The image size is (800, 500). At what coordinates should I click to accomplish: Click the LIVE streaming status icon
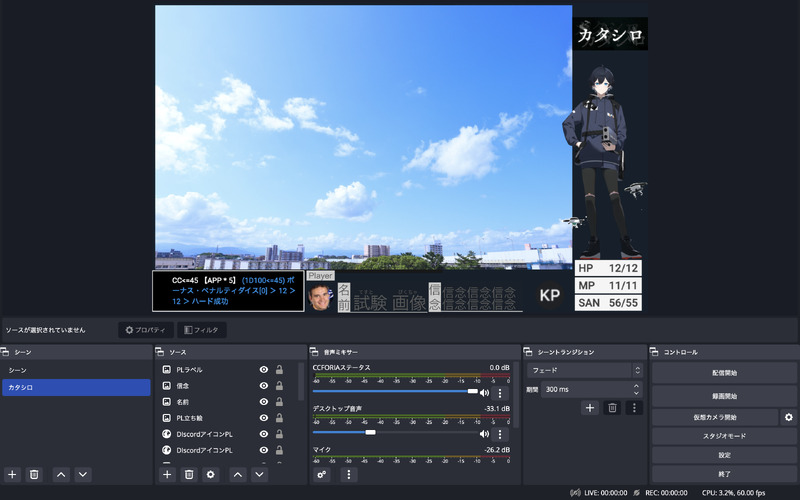[575, 493]
